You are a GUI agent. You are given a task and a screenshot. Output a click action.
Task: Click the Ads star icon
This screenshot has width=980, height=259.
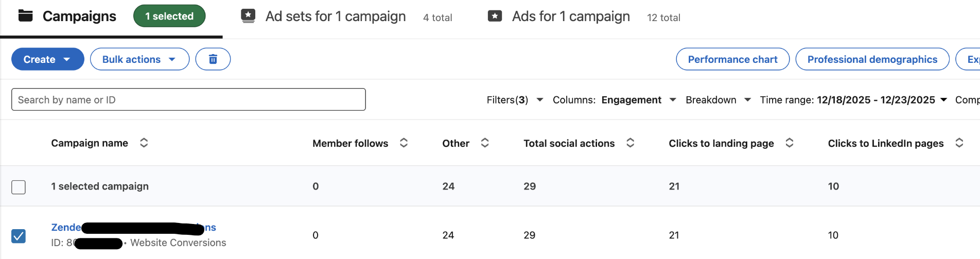click(495, 16)
